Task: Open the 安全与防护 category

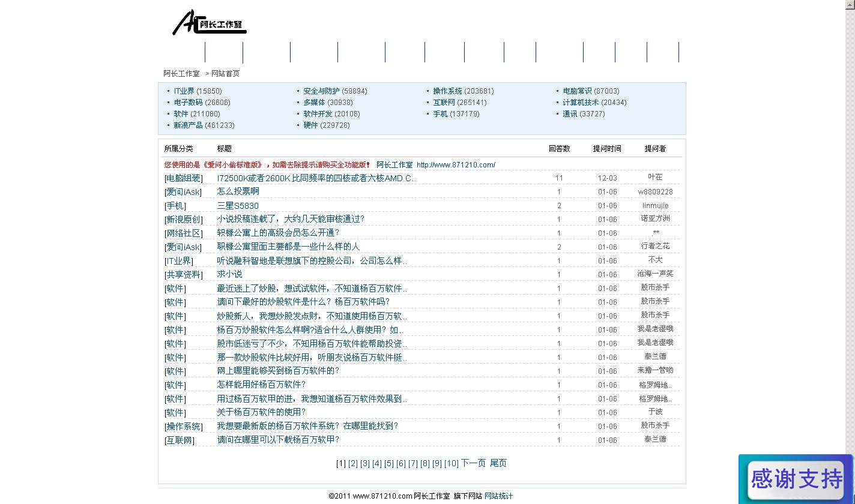Action: click(x=321, y=91)
